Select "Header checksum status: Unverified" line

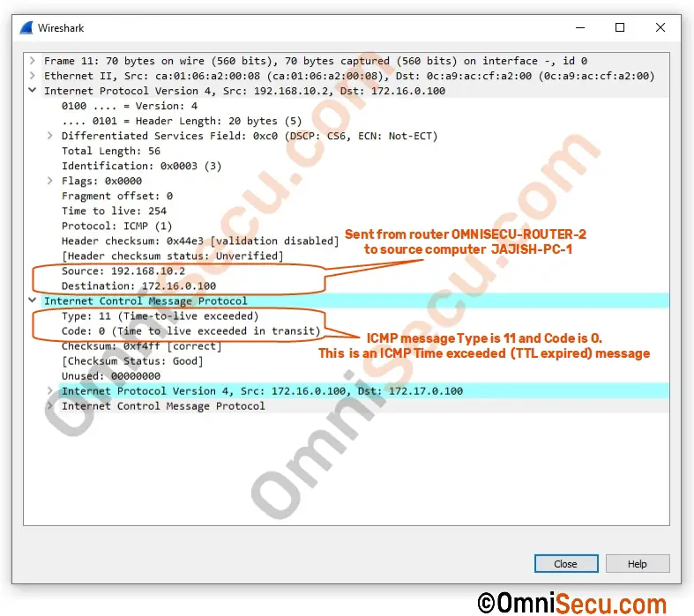tap(172, 256)
